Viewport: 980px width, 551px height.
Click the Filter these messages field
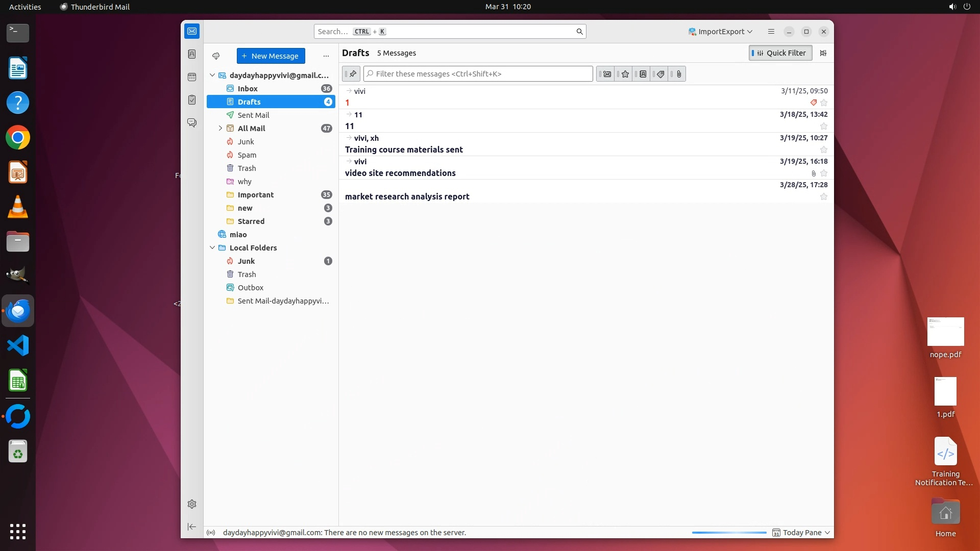(x=478, y=74)
